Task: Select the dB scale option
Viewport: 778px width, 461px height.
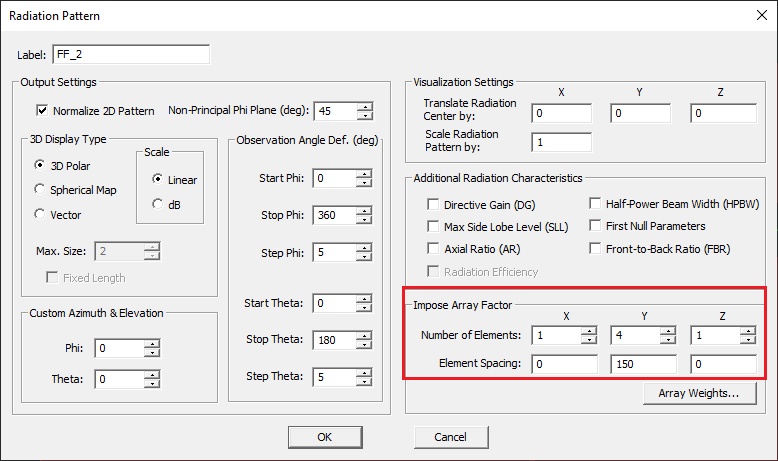Action: 157,204
